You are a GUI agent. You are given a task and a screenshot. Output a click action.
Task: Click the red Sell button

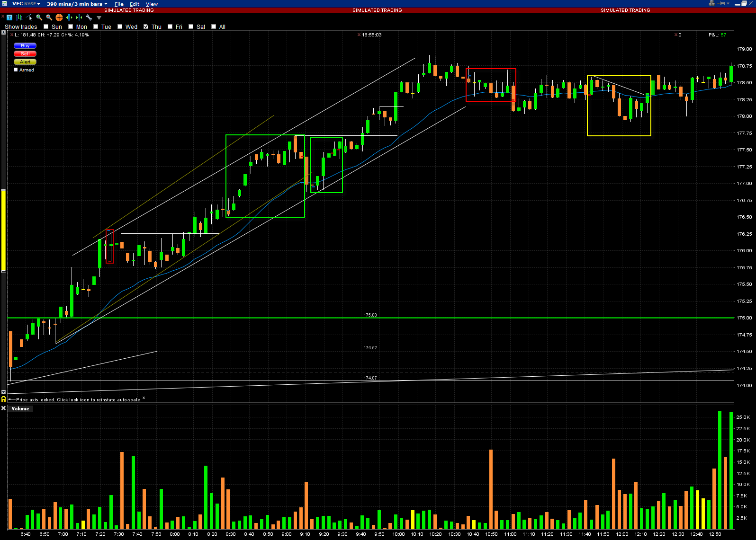pyautogui.click(x=25, y=54)
